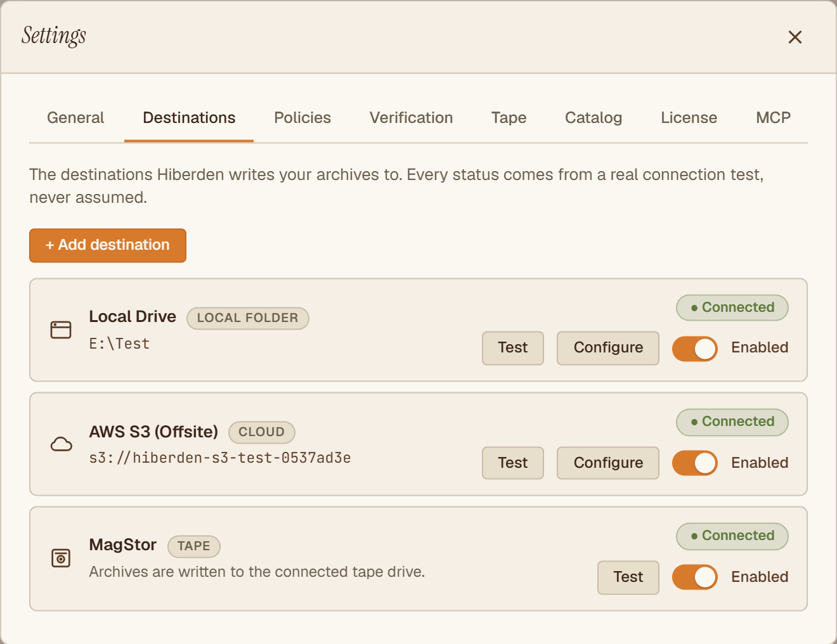Switch to the Policies tab
This screenshot has width=837, height=644.
tap(302, 118)
